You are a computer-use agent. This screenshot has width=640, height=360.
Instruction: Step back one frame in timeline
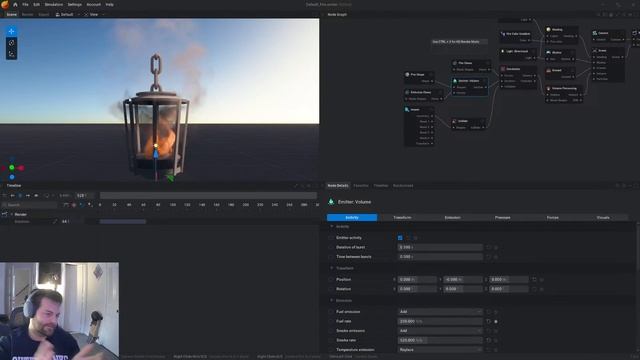13,196
